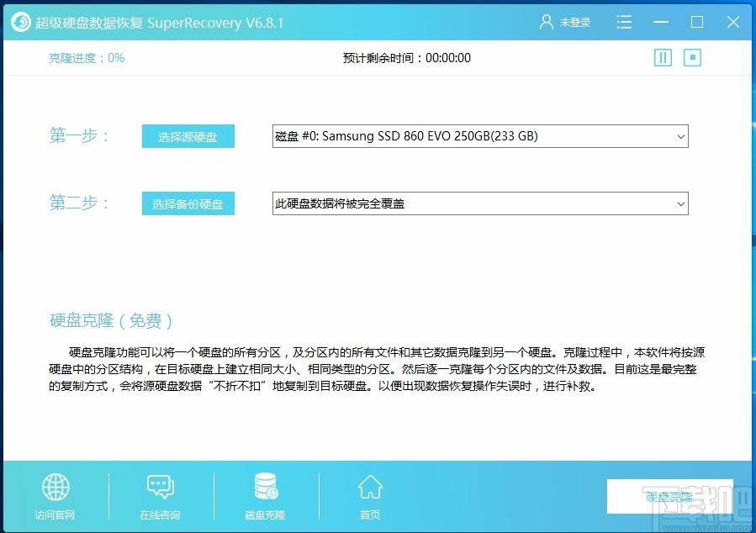Maximize the SuperRecovery window

click(x=696, y=22)
